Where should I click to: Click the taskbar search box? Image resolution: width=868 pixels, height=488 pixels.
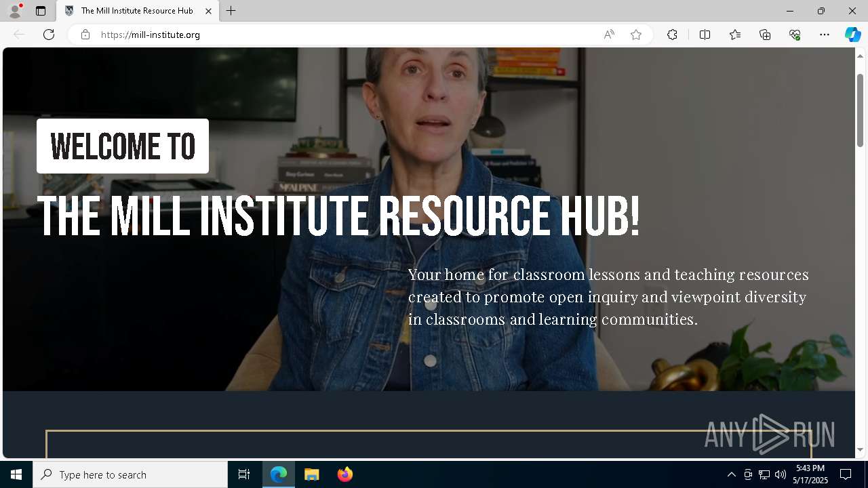click(130, 474)
